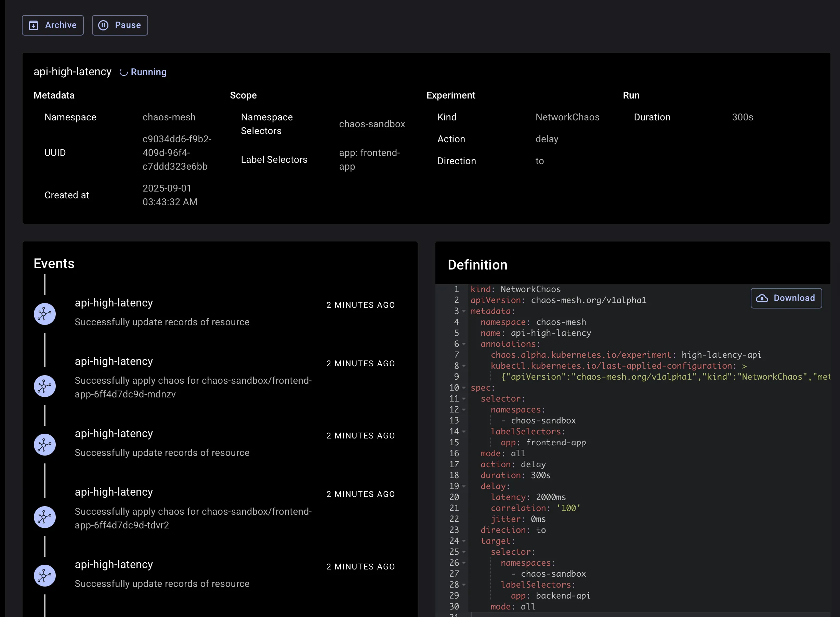Click line 23 'direction: to' in editor

[x=513, y=530]
